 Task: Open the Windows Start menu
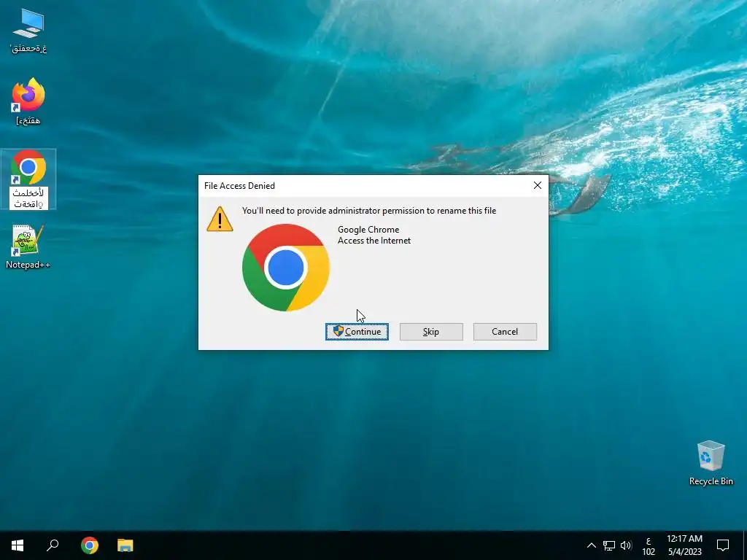tap(18, 545)
